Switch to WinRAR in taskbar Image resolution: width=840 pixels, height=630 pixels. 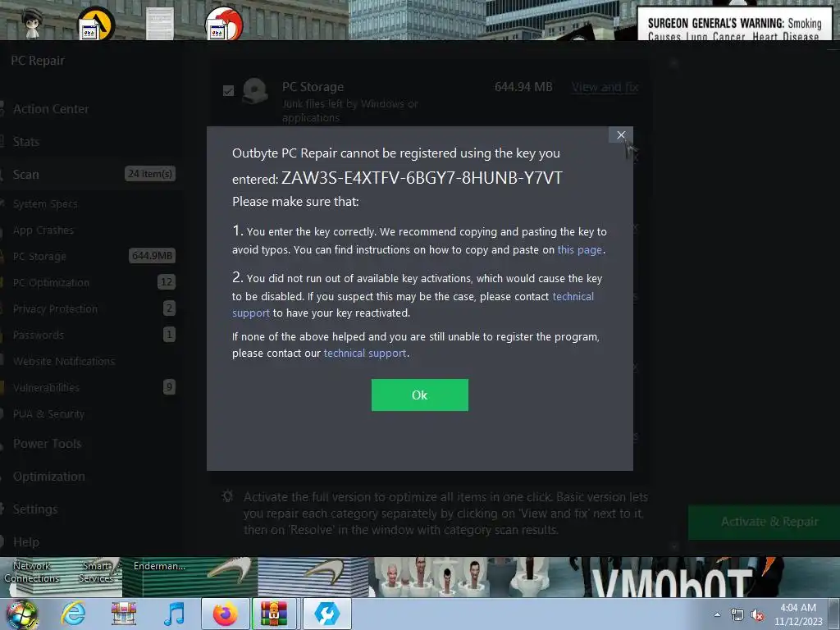click(274, 614)
